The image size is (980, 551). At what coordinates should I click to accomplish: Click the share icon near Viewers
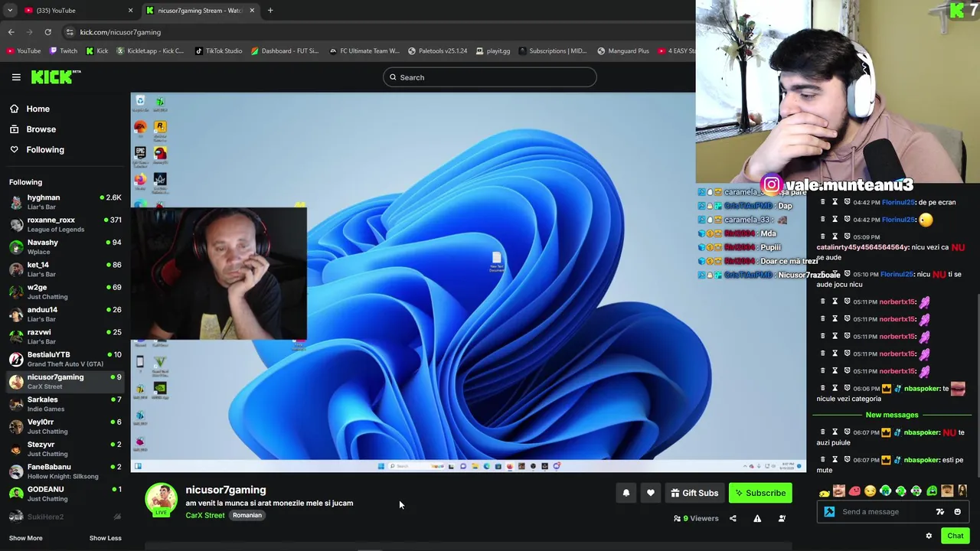(733, 519)
